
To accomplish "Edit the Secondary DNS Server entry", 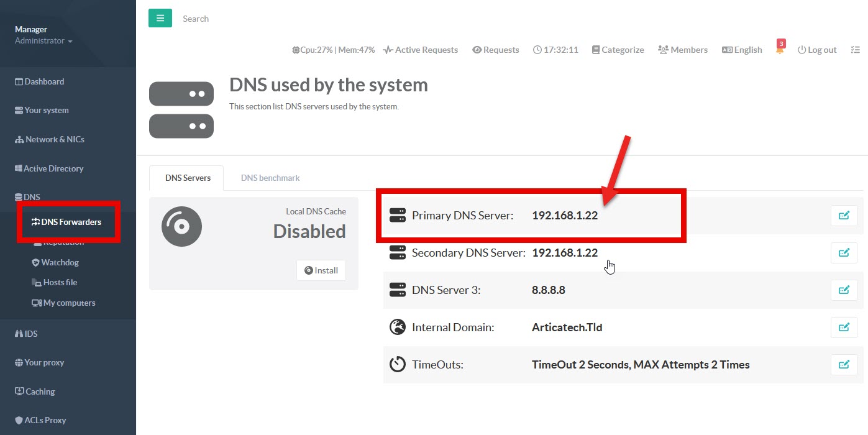I will point(844,253).
